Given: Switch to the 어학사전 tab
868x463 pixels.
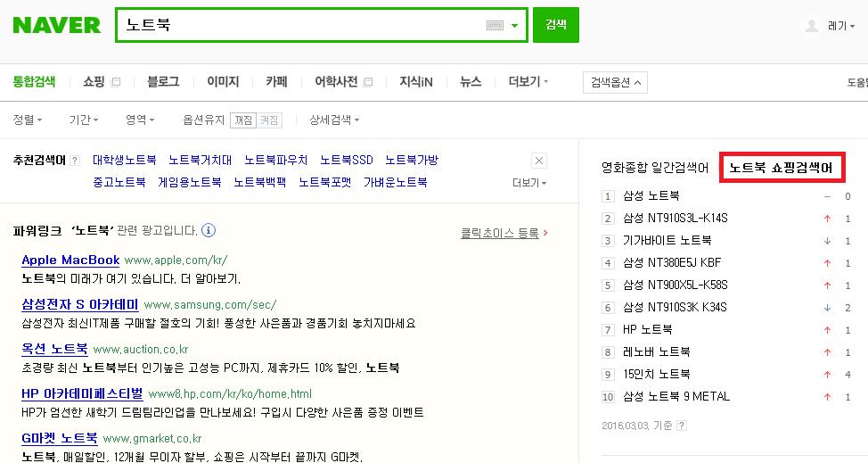Looking at the screenshot, I should pos(336,81).
